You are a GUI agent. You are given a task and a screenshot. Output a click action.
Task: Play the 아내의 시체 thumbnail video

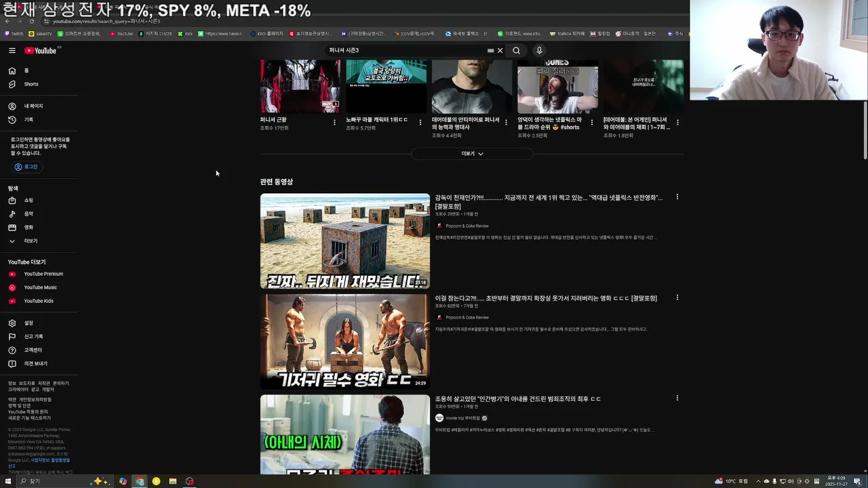click(345, 434)
